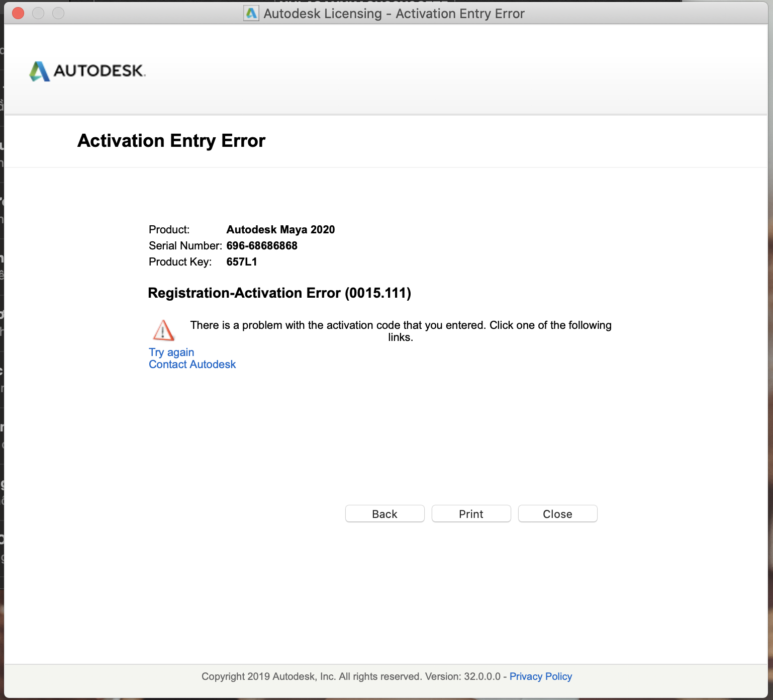Viewport: 773px width, 700px height.
Task: Dismiss the dialog with the Close button
Action: pos(558,514)
